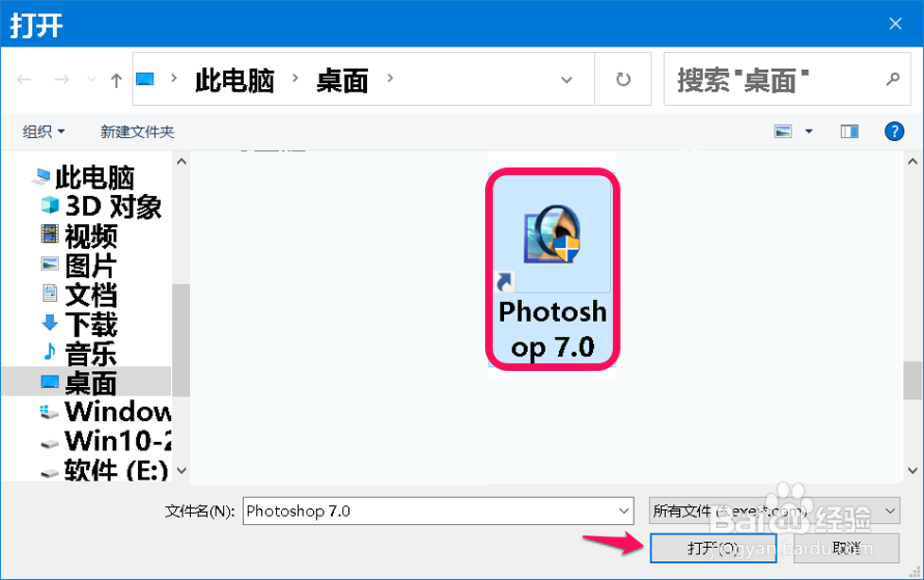
Task: Select 图片 in the navigation tree
Action: (x=91, y=265)
